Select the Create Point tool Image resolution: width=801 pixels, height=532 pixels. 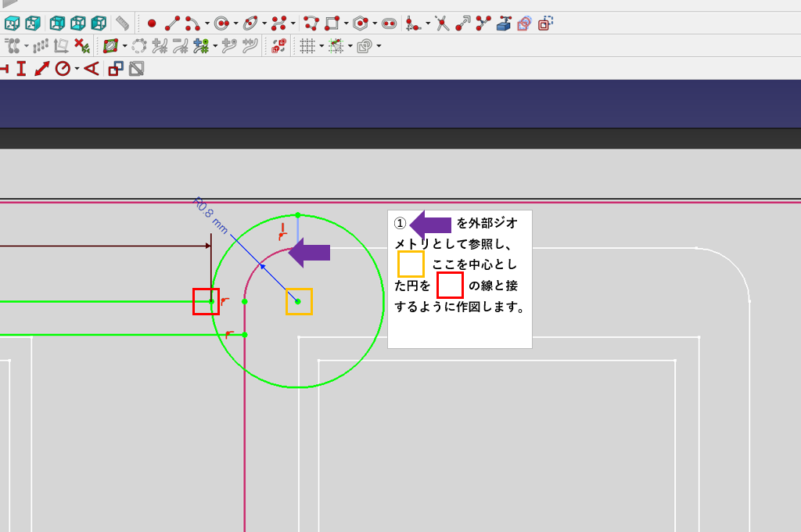coord(152,23)
